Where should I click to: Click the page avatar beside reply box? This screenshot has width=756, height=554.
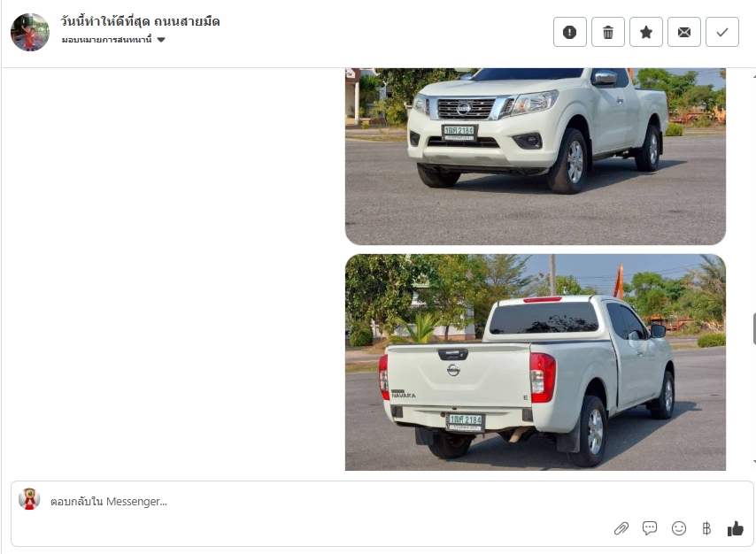(29, 499)
